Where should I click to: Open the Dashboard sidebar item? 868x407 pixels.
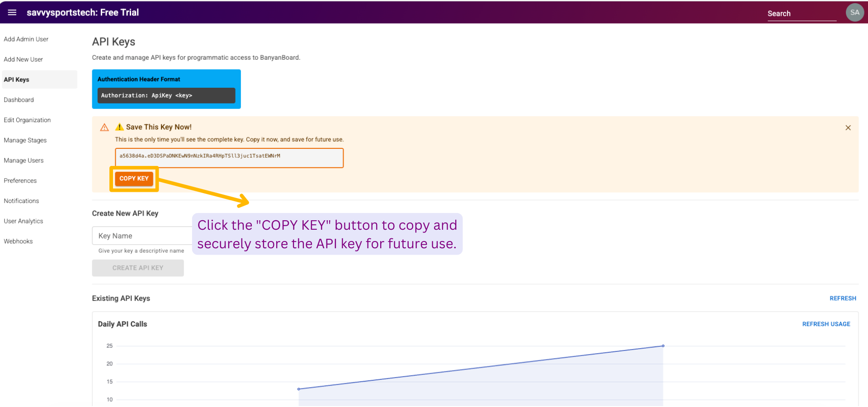tap(19, 100)
